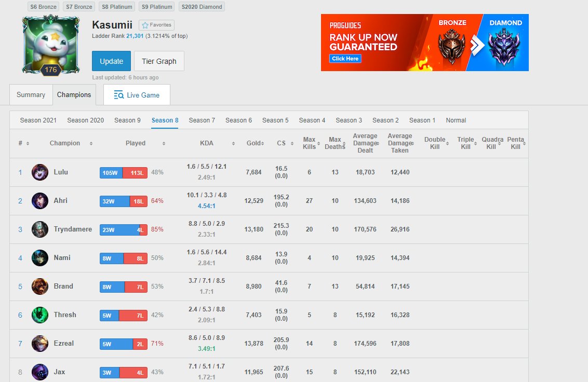Sort table by rank number column
Screen dimensions: 588x382
[x=23, y=143]
